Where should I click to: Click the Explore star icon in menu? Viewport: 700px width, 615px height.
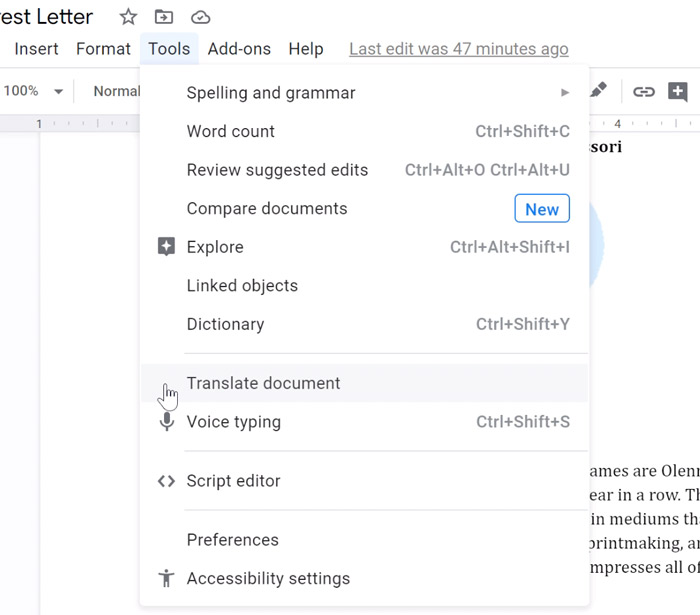click(x=166, y=246)
